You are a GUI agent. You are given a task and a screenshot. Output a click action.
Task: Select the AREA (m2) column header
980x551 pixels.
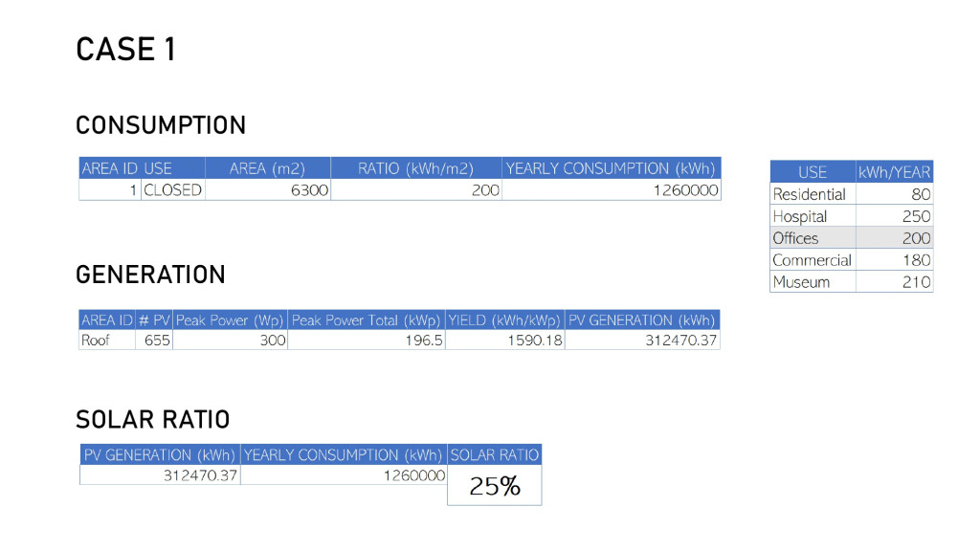tap(267, 168)
